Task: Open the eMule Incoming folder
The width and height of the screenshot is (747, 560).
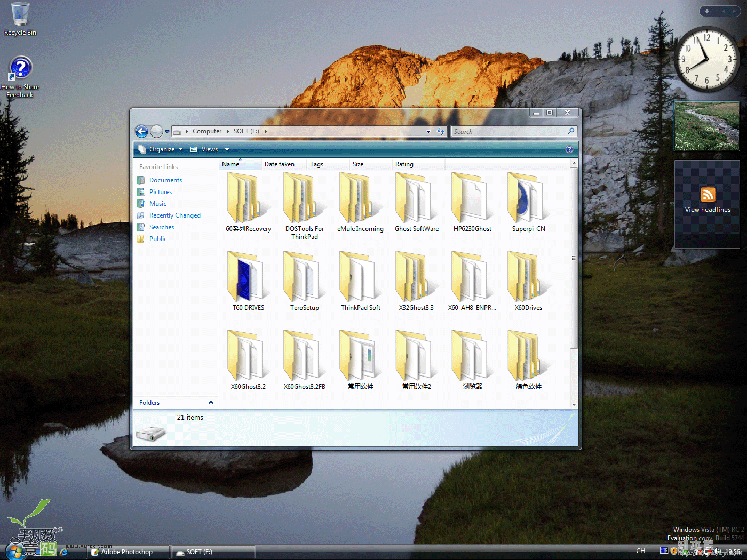Action: coord(360,203)
